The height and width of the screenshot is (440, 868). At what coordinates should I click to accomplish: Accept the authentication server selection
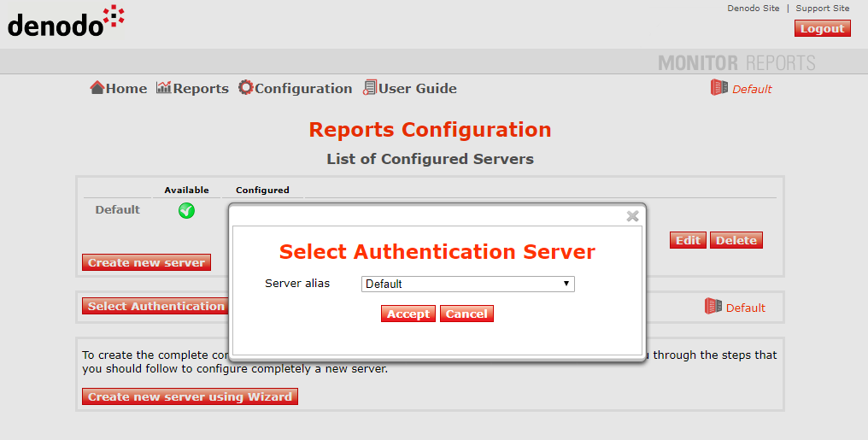pos(408,314)
